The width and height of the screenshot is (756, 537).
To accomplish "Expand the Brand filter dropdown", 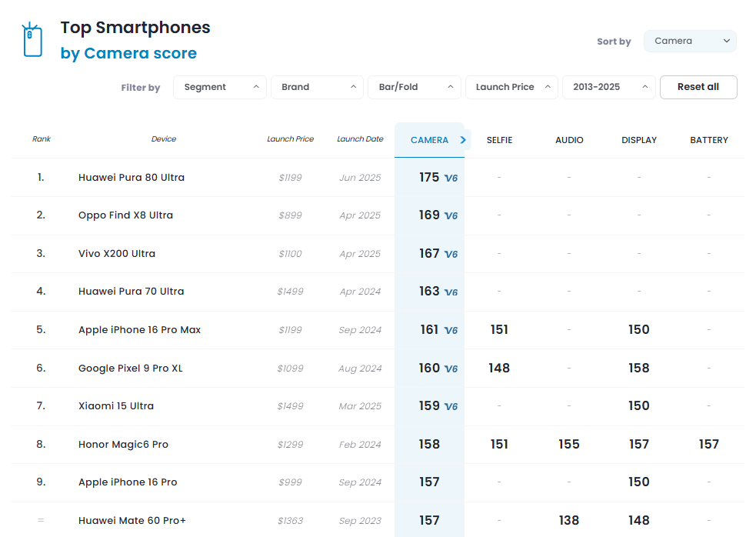I will 317,87.
